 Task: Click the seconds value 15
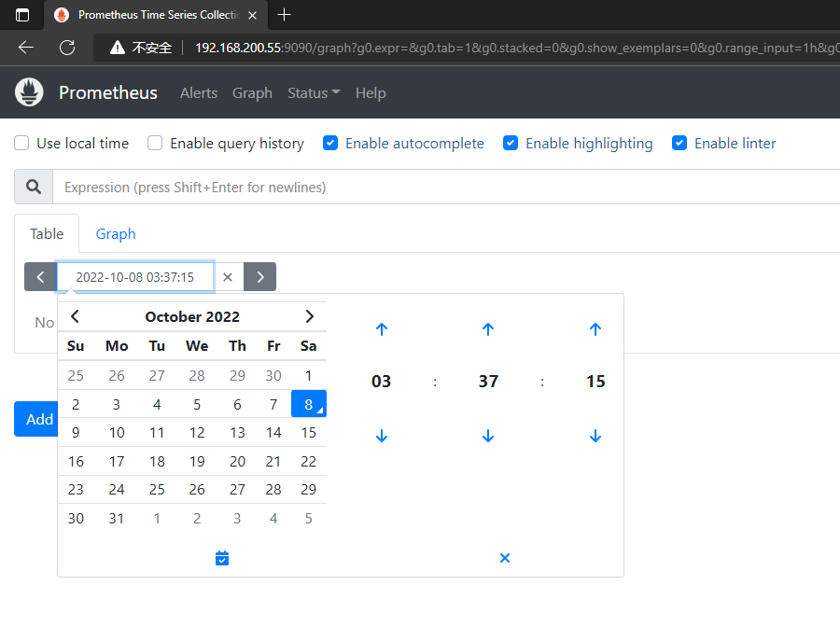tap(595, 382)
